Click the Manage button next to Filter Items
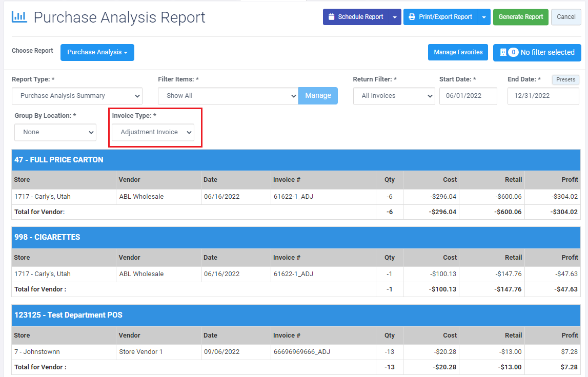This screenshot has width=588, height=377. [318, 96]
